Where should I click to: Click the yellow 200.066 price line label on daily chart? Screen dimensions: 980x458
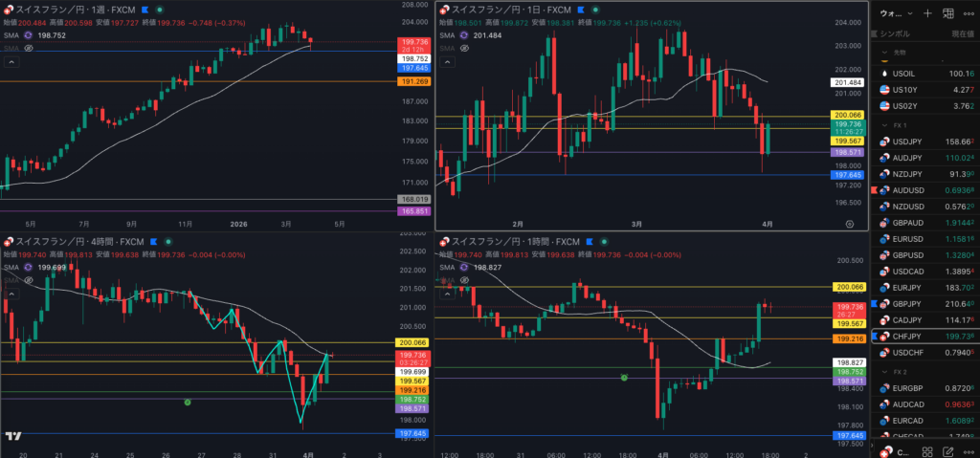coord(849,115)
